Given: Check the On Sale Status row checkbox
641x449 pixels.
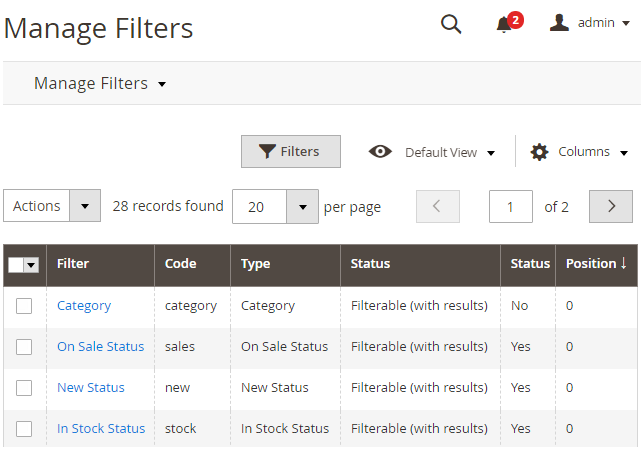Looking at the screenshot, I should (x=24, y=347).
